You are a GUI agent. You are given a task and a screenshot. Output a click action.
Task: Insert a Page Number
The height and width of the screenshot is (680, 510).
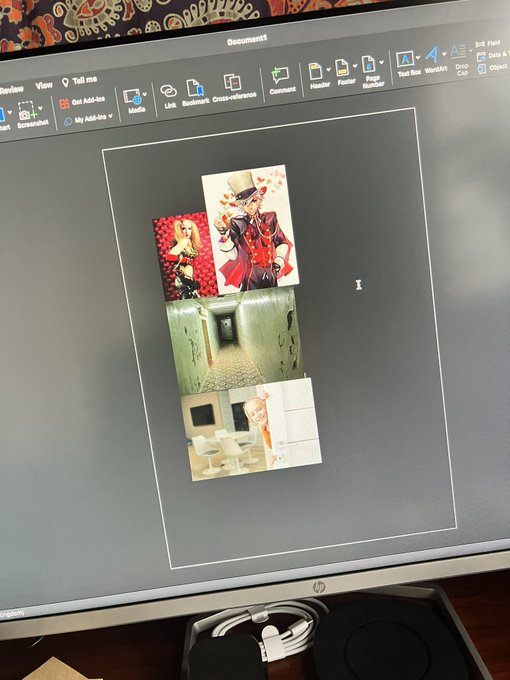371,71
